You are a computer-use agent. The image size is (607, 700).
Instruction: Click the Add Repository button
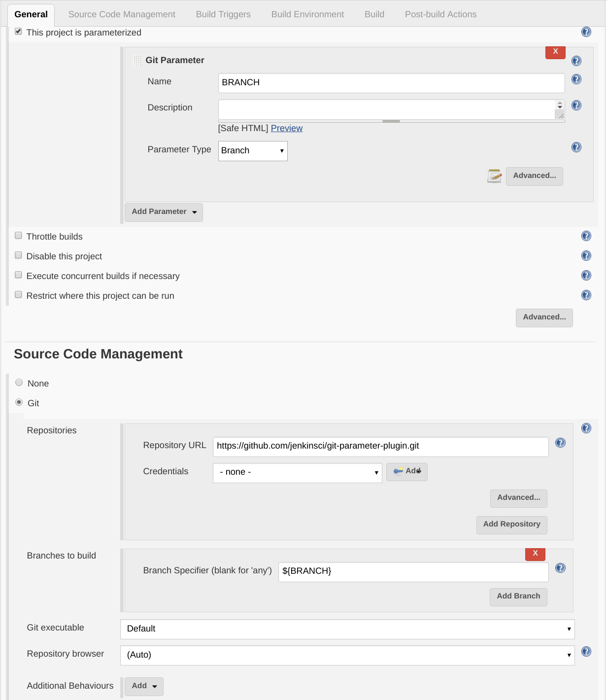tap(512, 525)
